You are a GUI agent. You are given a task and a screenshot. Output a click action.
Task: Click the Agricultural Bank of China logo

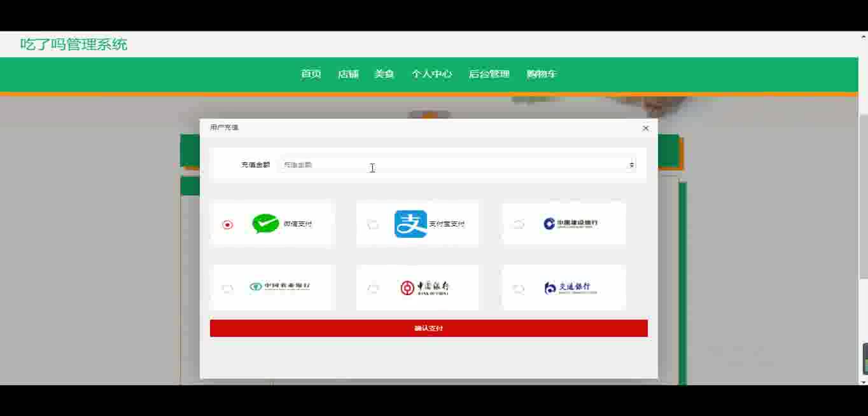click(280, 287)
